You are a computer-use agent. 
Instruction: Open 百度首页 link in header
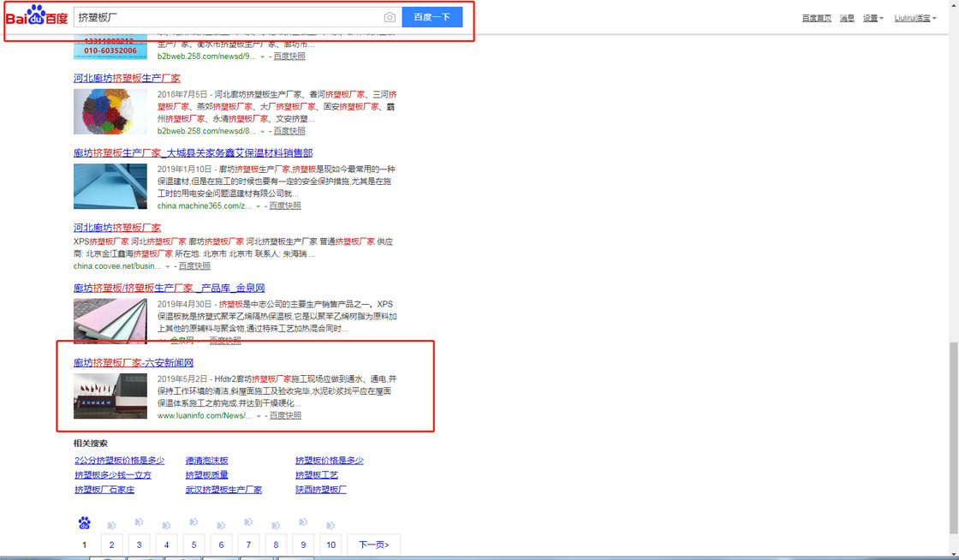pos(817,18)
